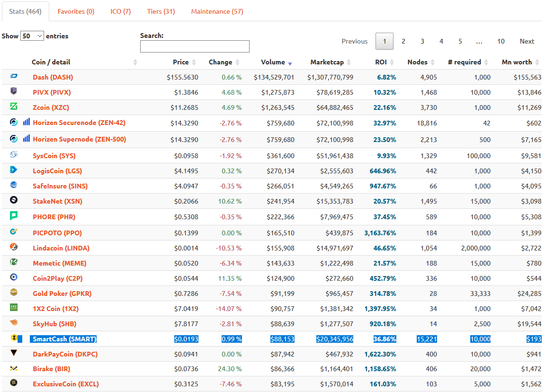Click the StakeNet coin logo icon
546x392 pixels.
click(14, 200)
